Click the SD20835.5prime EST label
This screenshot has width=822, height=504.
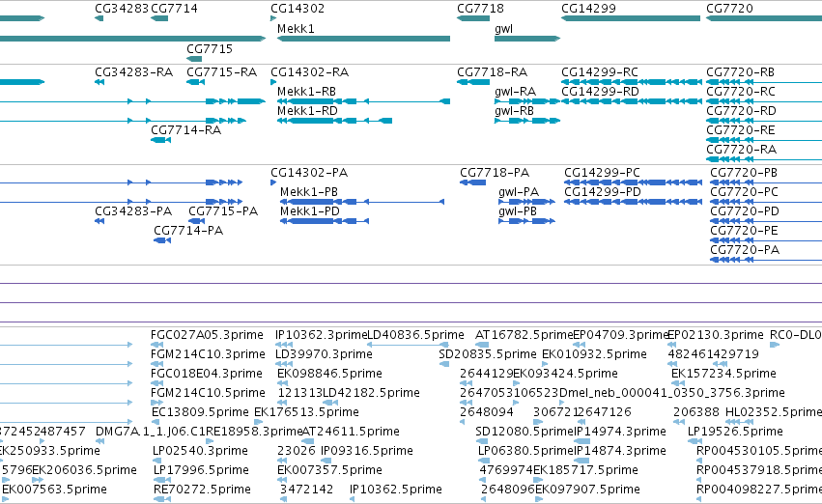pos(488,354)
